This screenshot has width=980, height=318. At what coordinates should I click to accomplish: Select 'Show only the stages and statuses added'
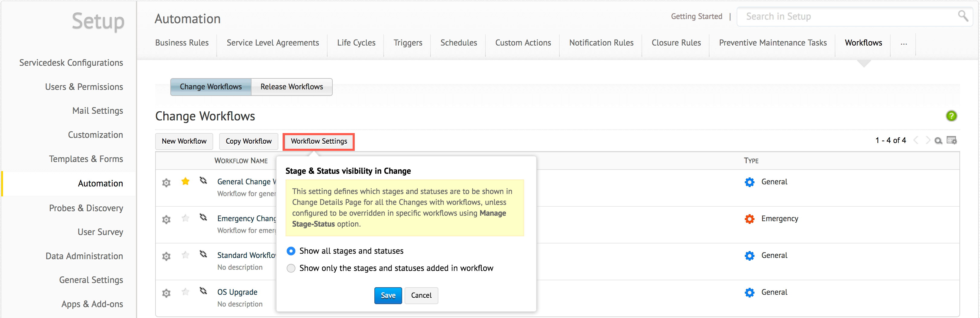tap(291, 268)
